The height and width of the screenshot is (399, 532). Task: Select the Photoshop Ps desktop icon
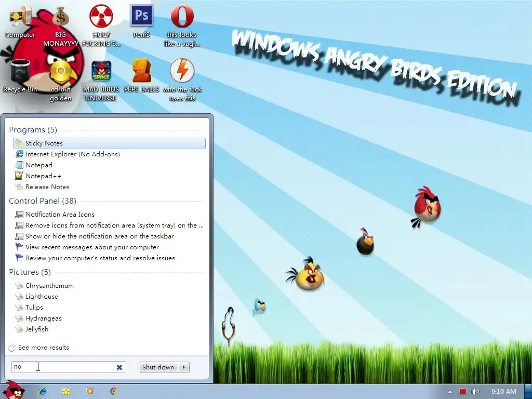coord(141,21)
